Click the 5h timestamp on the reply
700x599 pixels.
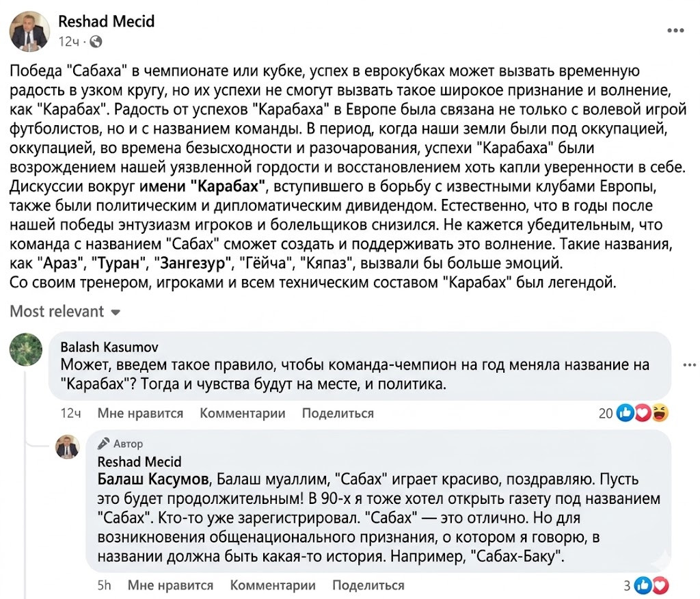coord(104,585)
